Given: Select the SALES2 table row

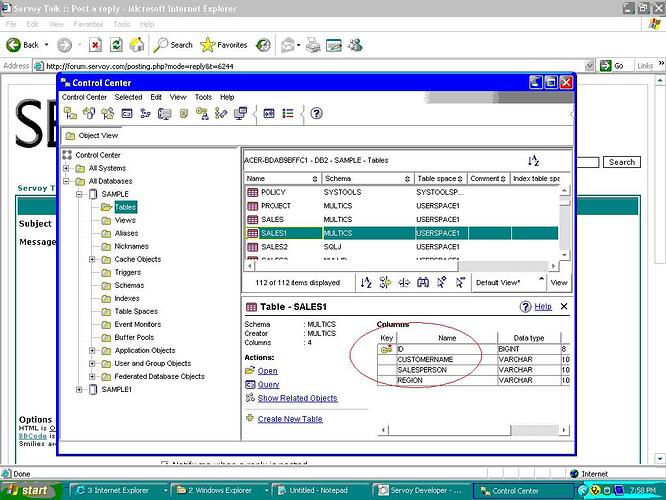Looking at the screenshot, I should 401,247.
